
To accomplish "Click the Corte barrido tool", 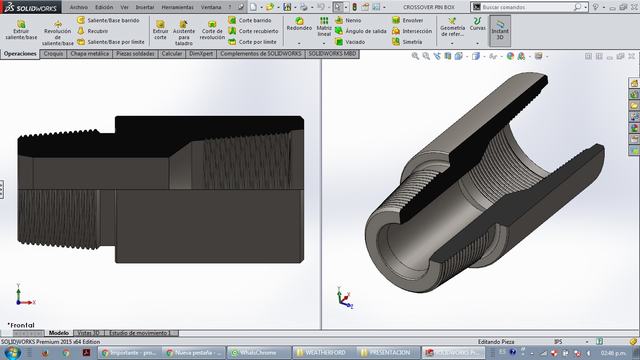I will (x=250, y=20).
